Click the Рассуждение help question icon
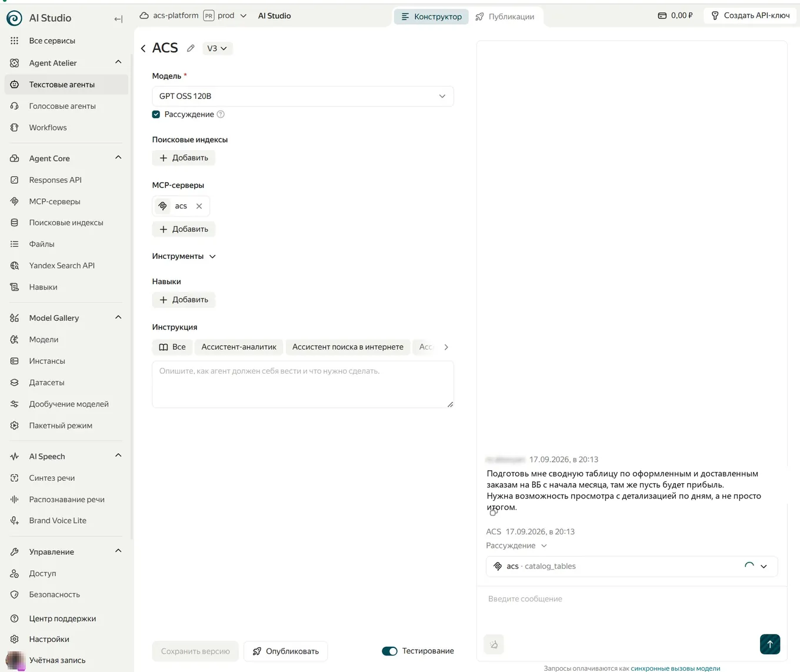 coord(221,114)
